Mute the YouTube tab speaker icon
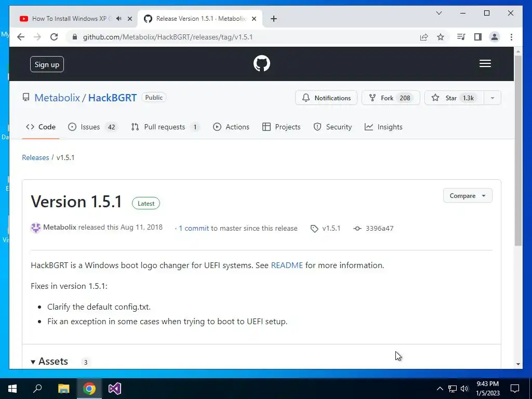The height and width of the screenshot is (399, 532). click(119, 19)
